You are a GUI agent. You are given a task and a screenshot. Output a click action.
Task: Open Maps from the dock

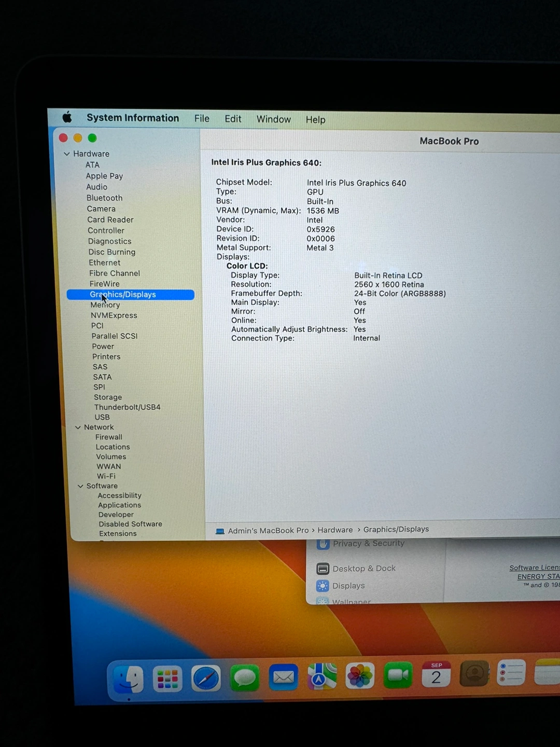pos(321,677)
